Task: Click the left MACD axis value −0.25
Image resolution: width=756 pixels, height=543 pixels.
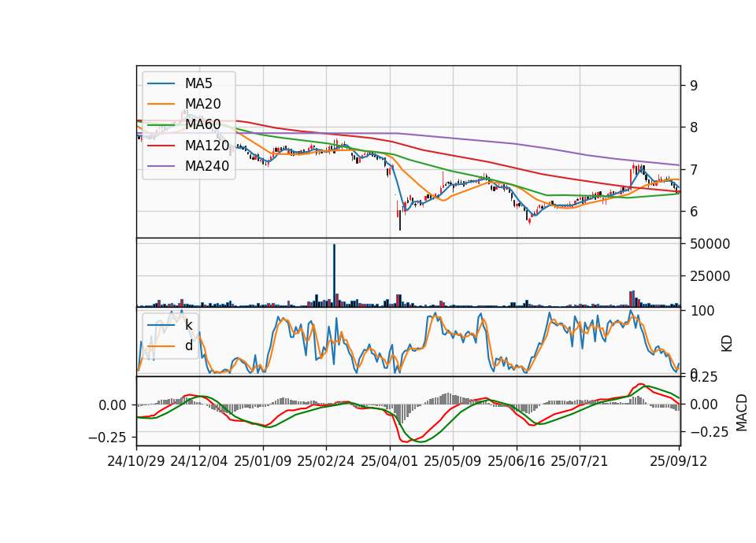Action: point(107,438)
